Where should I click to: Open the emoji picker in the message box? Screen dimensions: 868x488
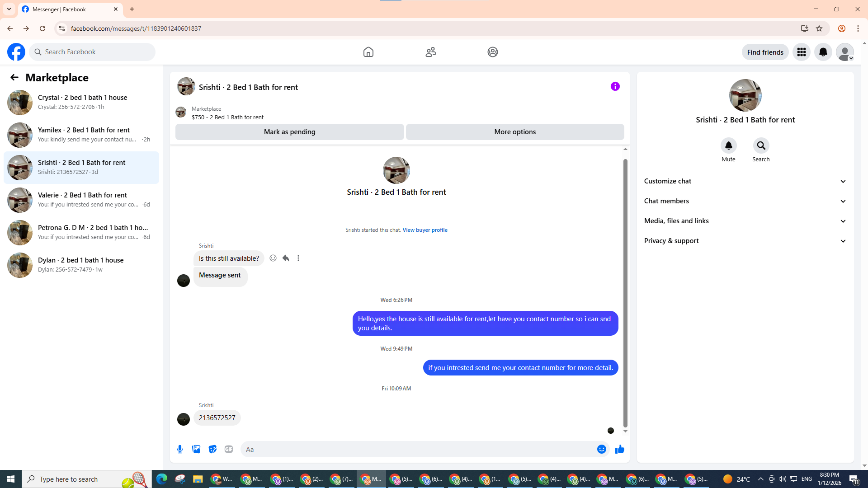pos(601,449)
